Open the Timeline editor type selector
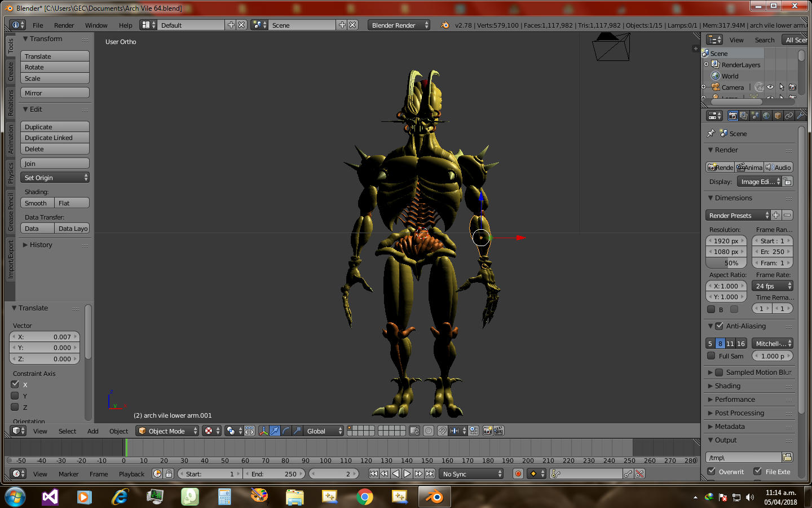Viewport: 812px width, 508px height. 19,474
